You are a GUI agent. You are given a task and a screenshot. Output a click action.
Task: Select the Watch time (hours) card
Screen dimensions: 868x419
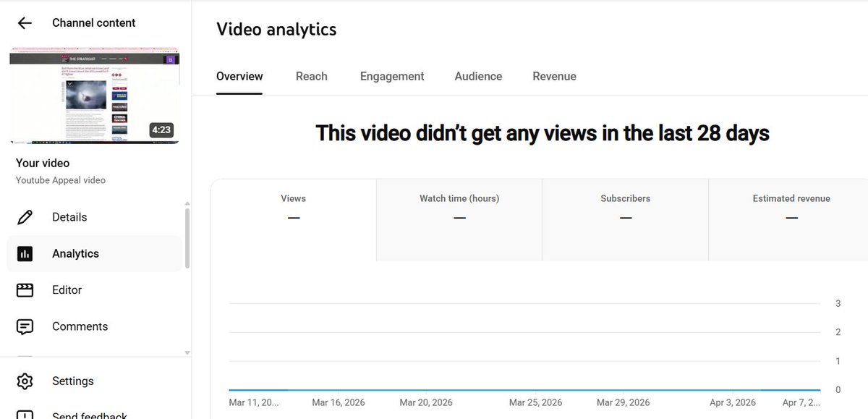(x=459, y=220)
